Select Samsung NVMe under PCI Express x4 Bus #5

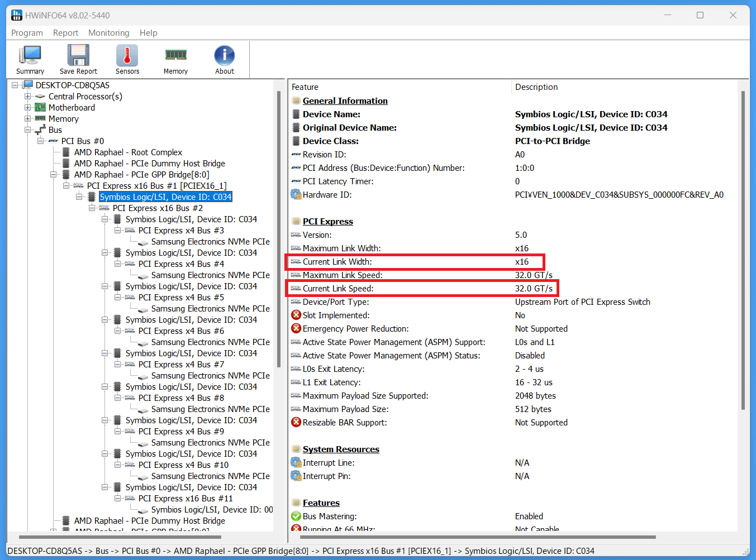[x=211, y=308]
